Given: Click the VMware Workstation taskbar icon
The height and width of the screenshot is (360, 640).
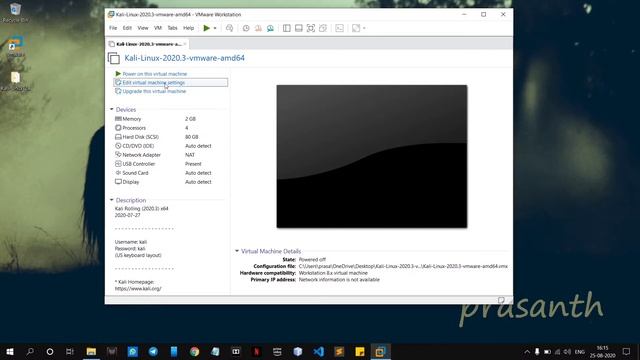Looking at the screenshot, I should (380, 351).
